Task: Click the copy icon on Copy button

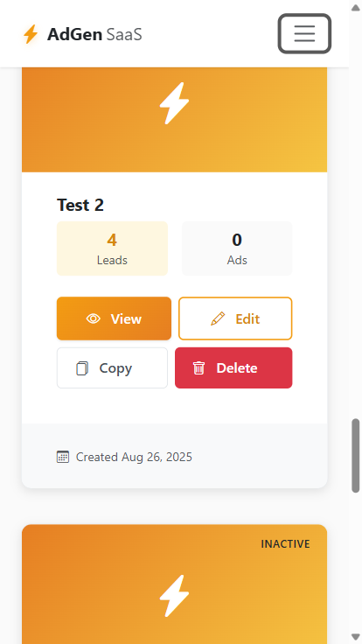Action: coord(82,368)
